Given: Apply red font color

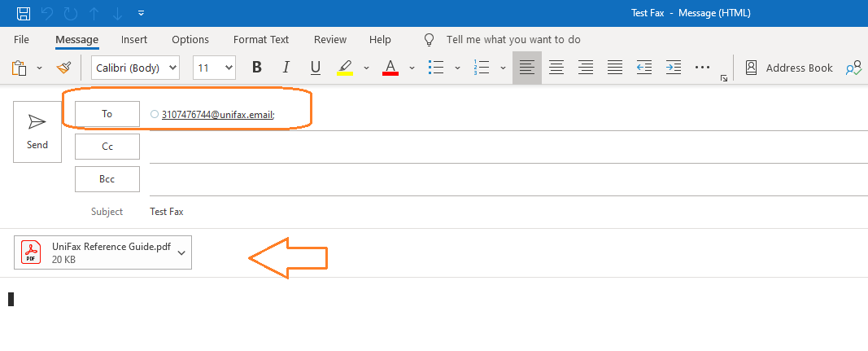Looking at the screenshot, I should (390, 68).
